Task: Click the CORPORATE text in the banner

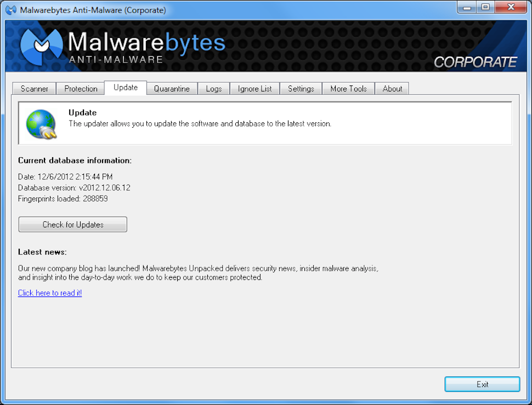Action: pos(476,62)
